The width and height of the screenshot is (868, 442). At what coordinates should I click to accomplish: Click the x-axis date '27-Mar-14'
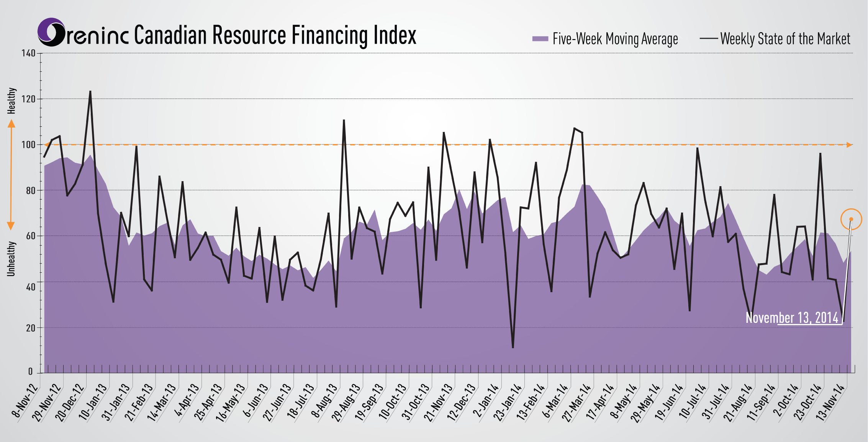577,402
